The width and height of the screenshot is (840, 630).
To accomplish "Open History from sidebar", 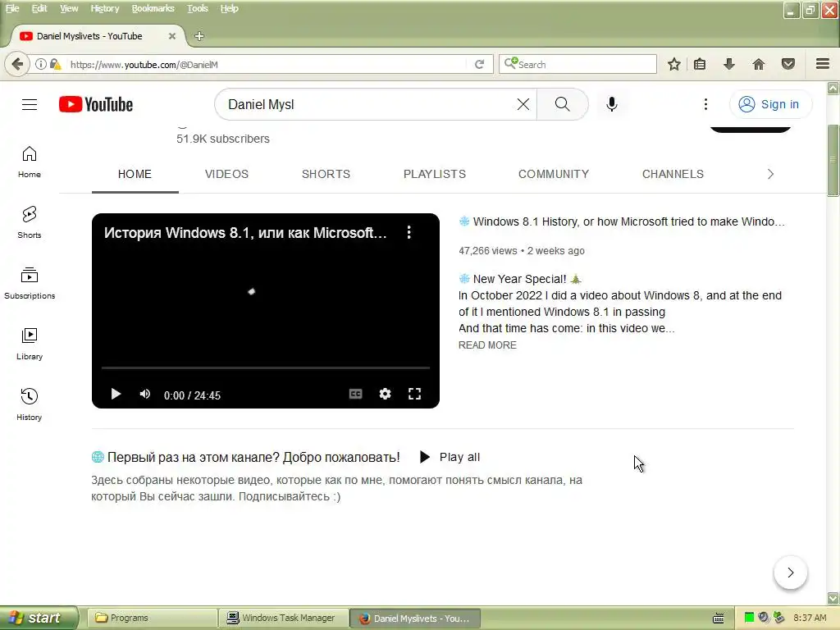I will [30, 404].
